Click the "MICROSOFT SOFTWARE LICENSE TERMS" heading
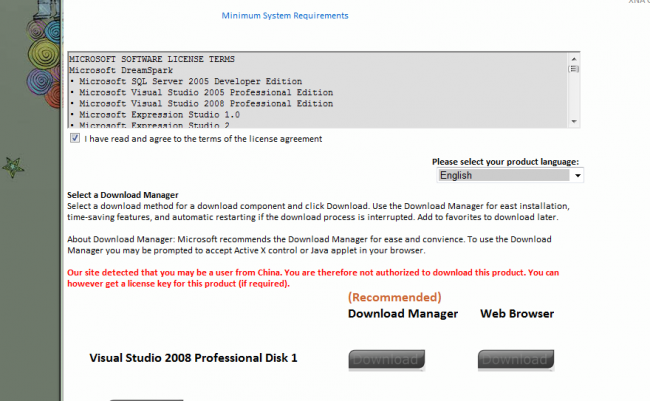 tap(152, 59)
